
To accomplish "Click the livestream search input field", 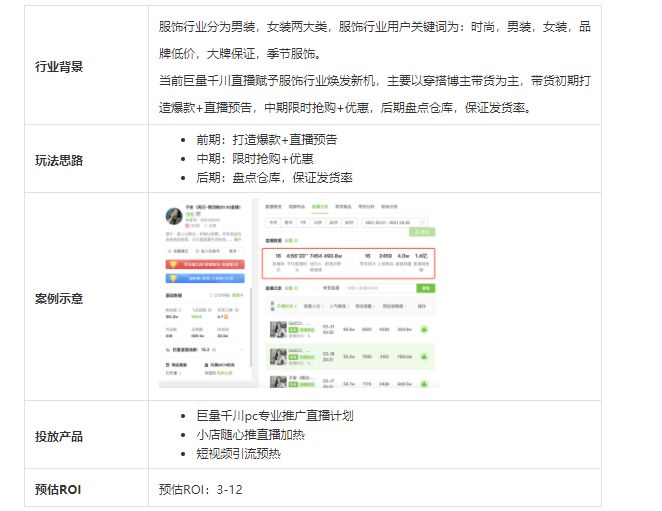I will [x=381, y=288].
